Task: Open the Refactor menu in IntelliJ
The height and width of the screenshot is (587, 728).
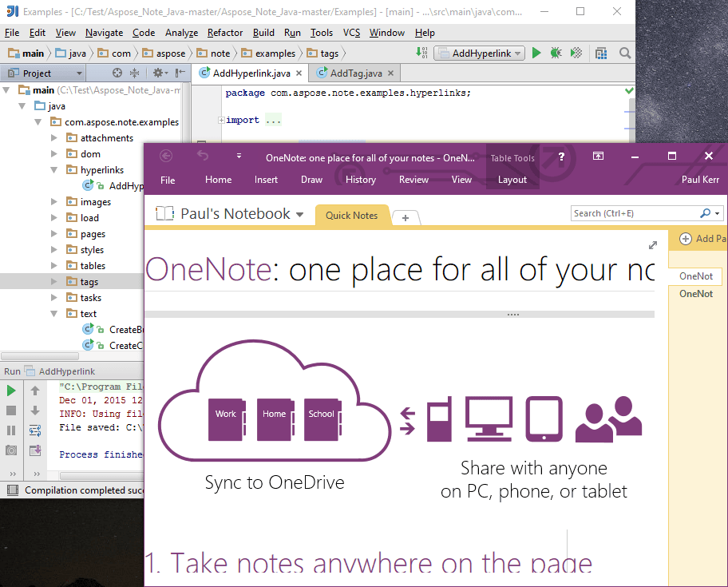Action: [x=225, y=33]
